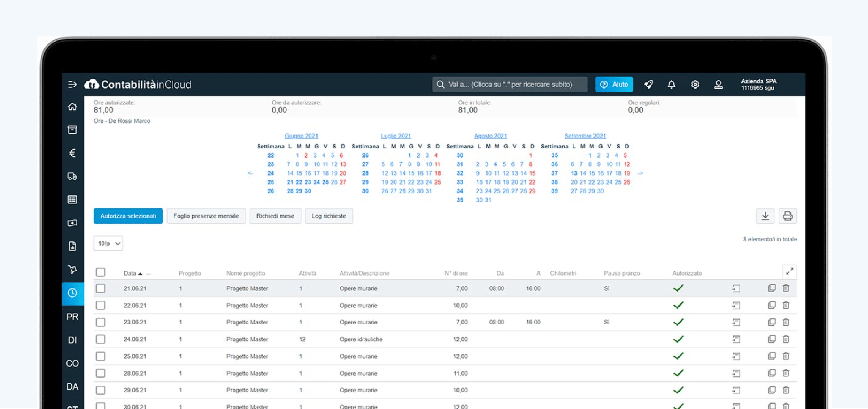
Task: Open the DA sidebar module
Action: pyautogui.click(x=72, y=387)
